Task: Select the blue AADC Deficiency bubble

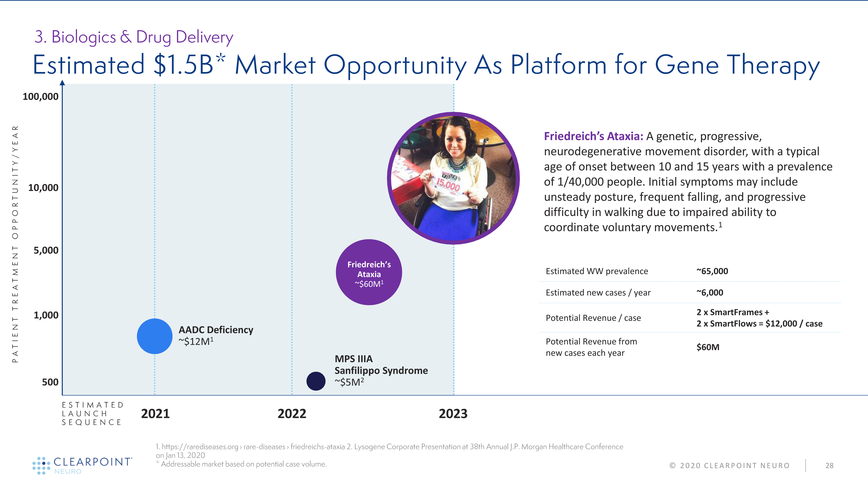Action: [x=155, y=336]
